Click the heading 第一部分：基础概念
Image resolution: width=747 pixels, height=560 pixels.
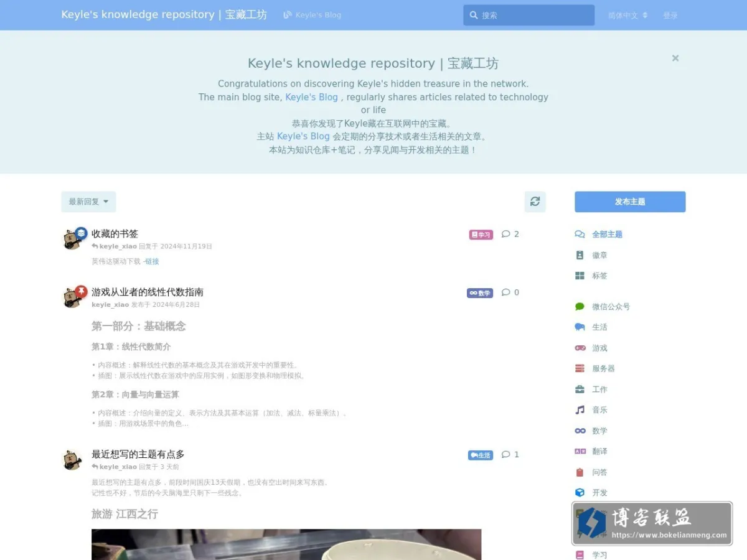139,326
